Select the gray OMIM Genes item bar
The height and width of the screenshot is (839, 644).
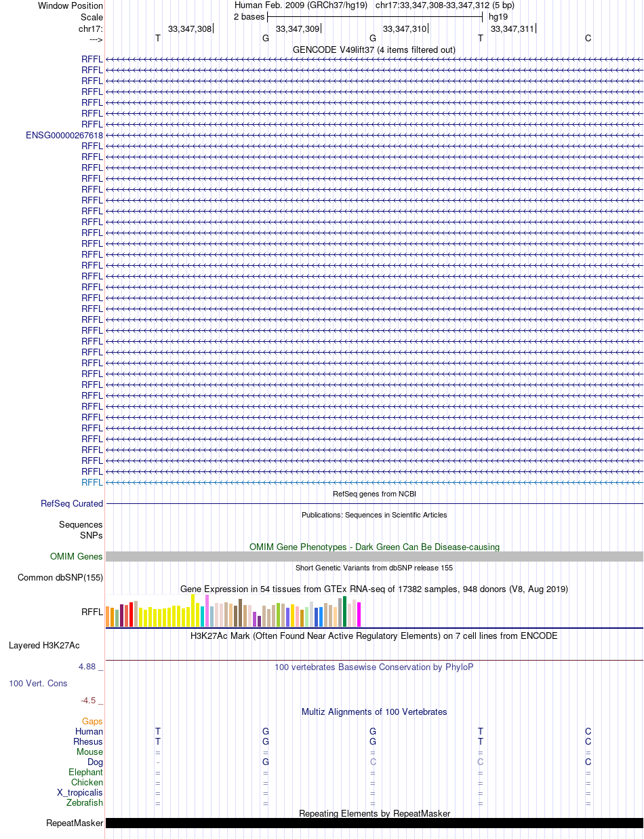point(374,557)
